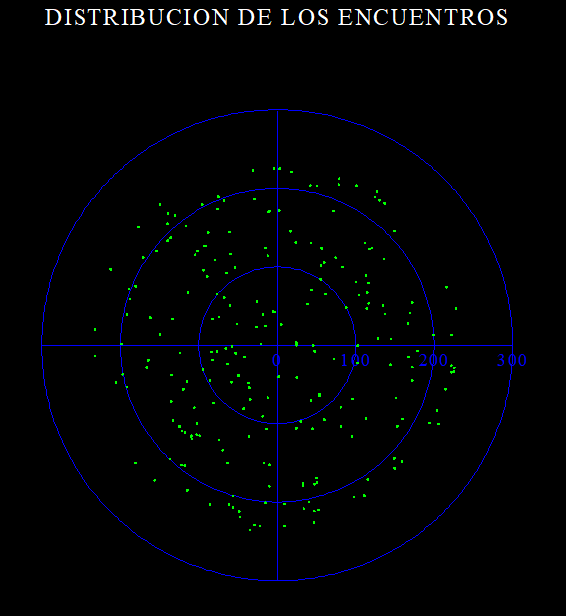This screenshot has width=566, height=616.
Task: Click the word LOS in the title
Action: click(x=305, y=18)
